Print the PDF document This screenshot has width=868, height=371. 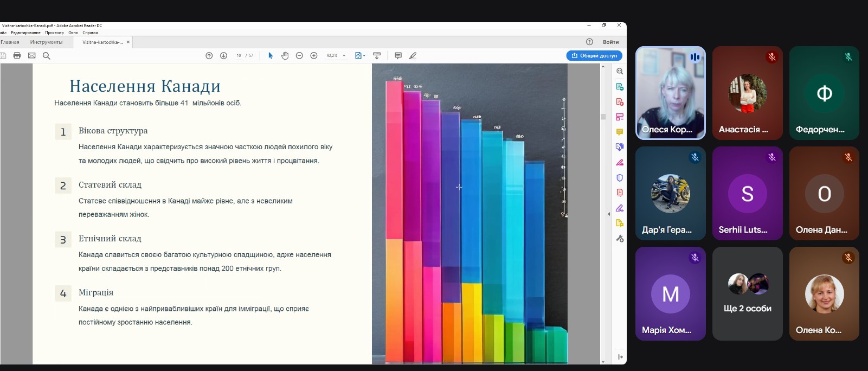pos(17,56)
